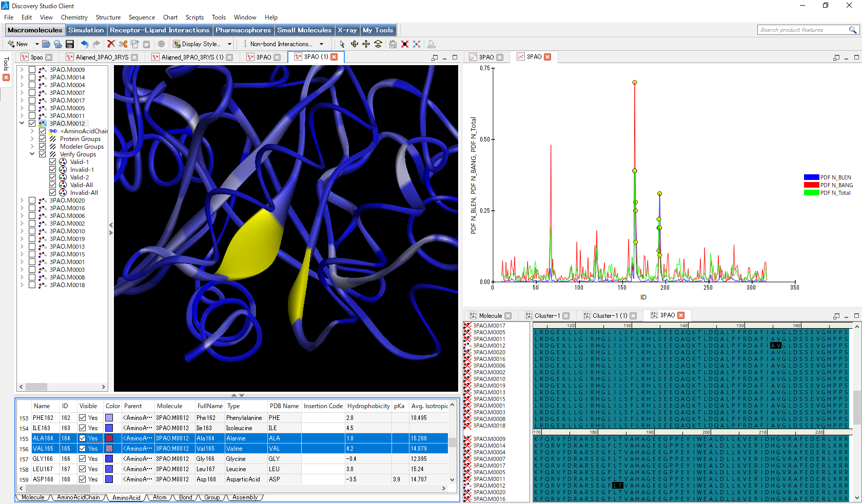The height and width of the screenshot is (504, 862).
Task: Select the arrow Select tool
Action: (x=342, y=44)
